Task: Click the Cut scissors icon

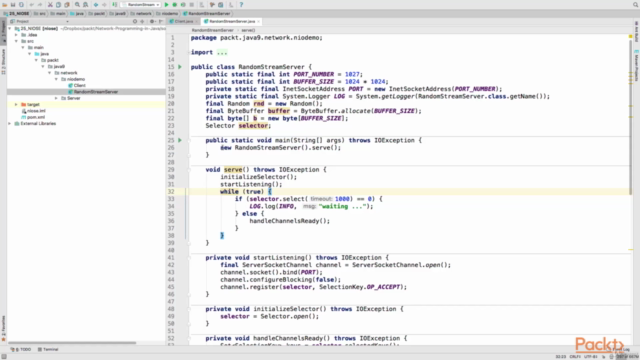Action: pyautogui.click(x=50, y=4)
